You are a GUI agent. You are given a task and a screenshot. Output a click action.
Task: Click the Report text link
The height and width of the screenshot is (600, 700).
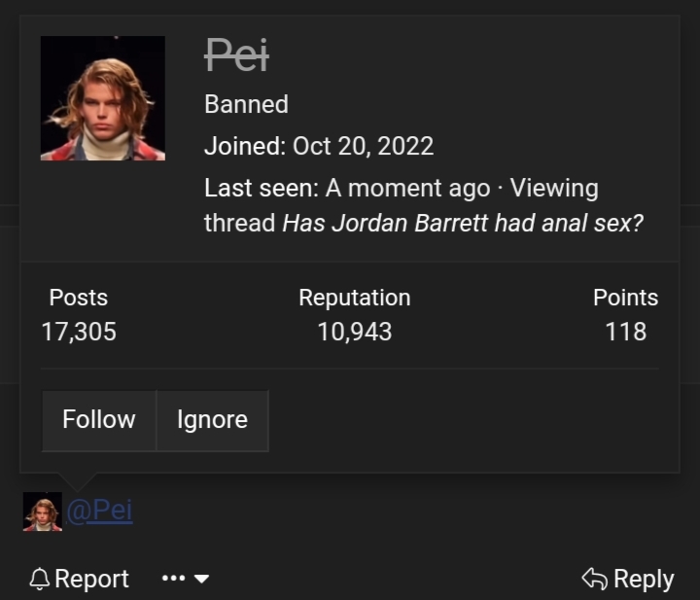pyautogui.click(x=91, y=580)
